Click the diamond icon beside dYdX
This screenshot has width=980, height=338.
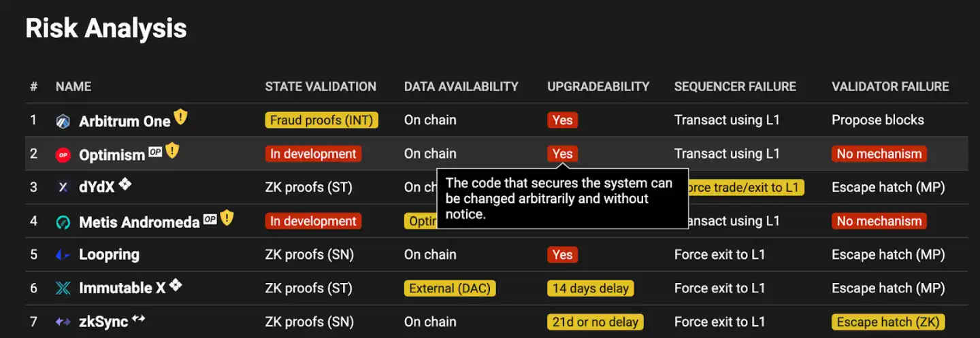(x=125, y=184)
